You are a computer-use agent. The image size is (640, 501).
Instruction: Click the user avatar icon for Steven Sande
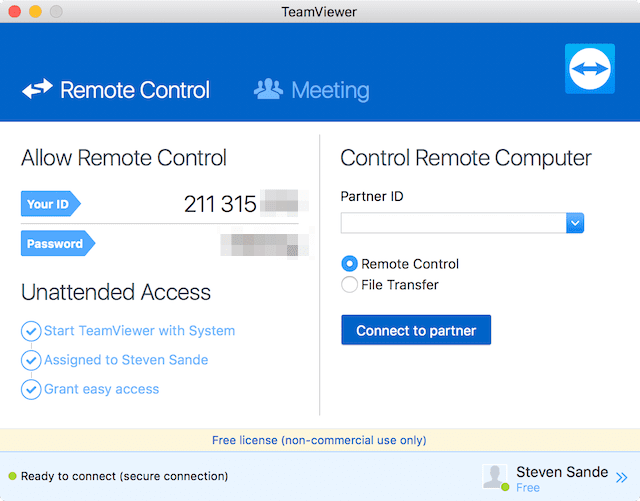coord(495,477)
